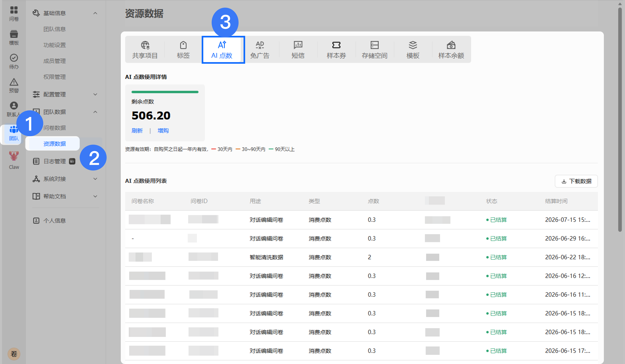The height and width of the screenshot is (364, 625).
Task: Click the 状态 column header
Action: click(491, 201)
